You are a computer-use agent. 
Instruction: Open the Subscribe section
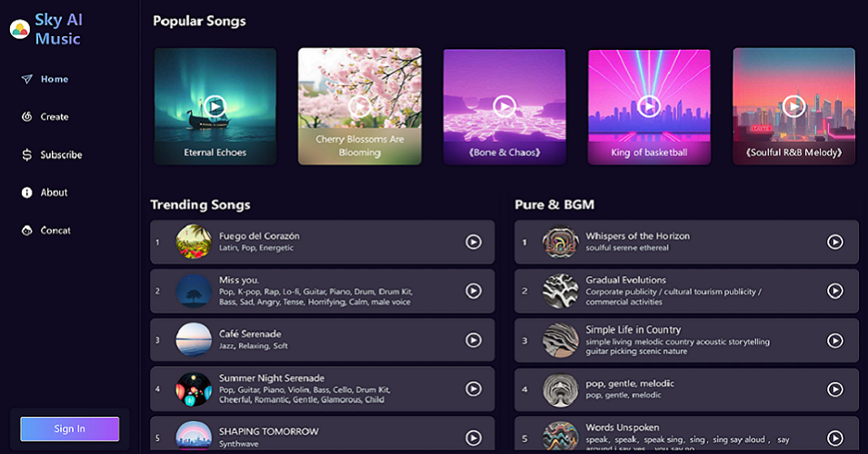pyautogui.click(x=61, y=155)
